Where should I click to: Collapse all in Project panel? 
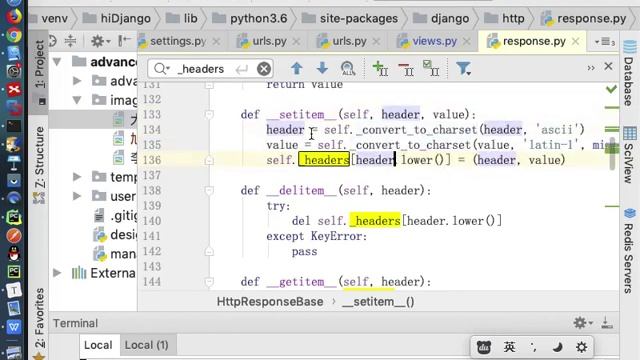coord(70,41)
